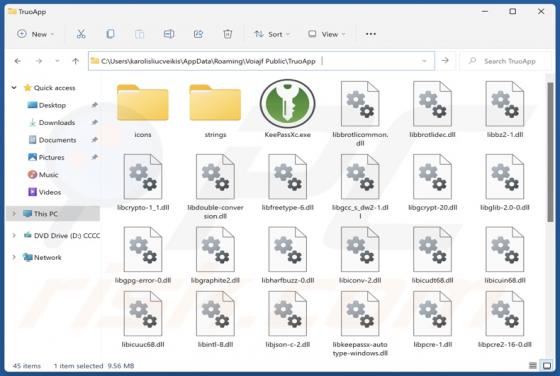Click the Delete trash icon
Image resolution: width=560 pixels, height=376 pixels.
click(228, 34)
